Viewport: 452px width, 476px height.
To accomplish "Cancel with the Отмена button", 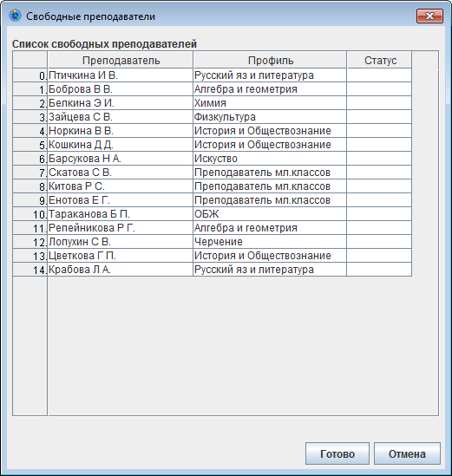I will [x=407, y=453].
